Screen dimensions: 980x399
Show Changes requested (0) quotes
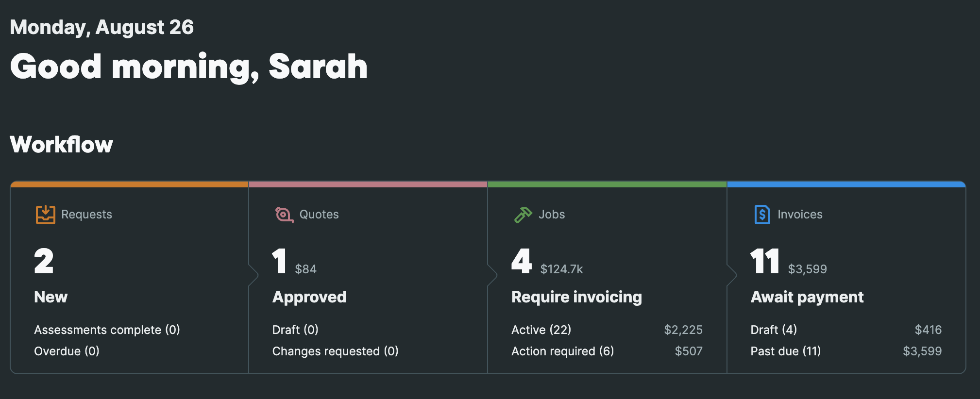[335, 351]
